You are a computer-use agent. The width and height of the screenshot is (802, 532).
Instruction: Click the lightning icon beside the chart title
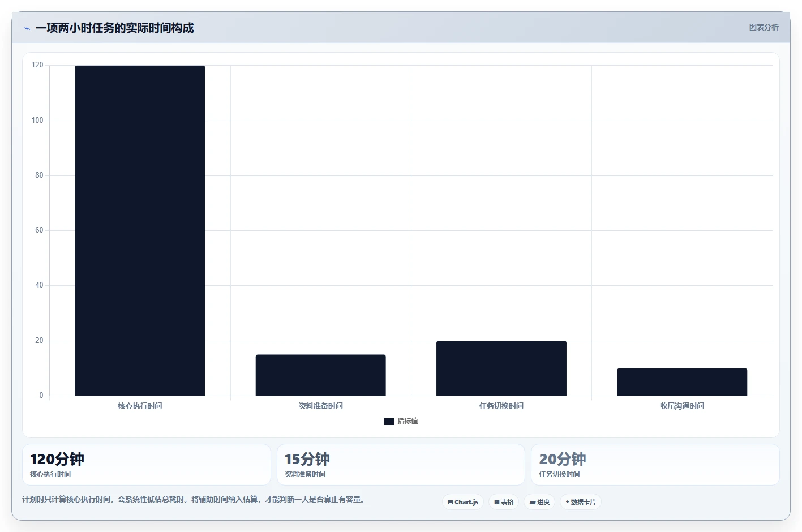(x=27, y=28)
